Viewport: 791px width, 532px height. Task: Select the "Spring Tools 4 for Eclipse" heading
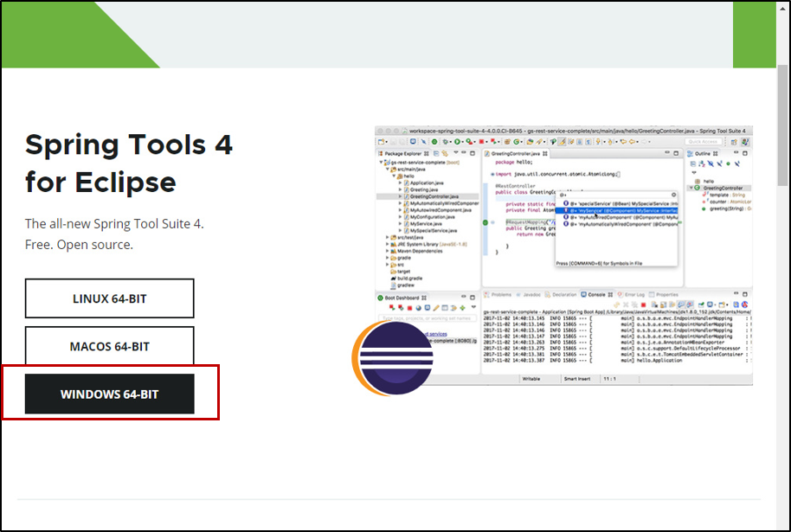click(x=129, y=163)
